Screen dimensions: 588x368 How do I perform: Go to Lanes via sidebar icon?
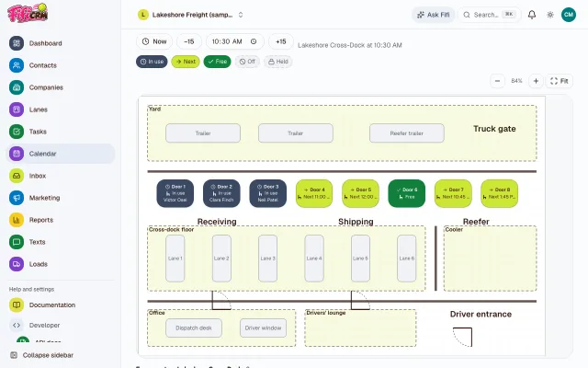pos(17,109)
